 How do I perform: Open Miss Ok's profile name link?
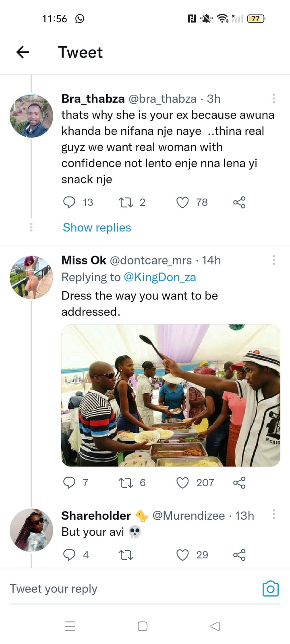tap(84, 260)
